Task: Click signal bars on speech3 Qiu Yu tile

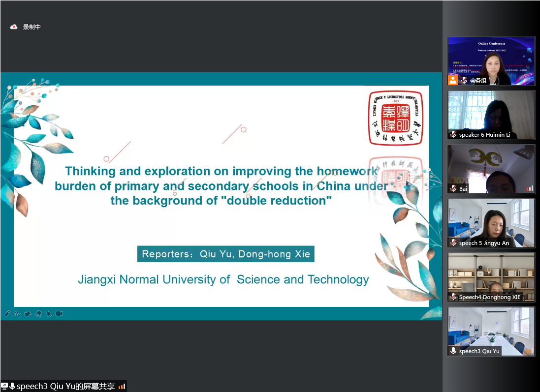Action: coord(529,351)
